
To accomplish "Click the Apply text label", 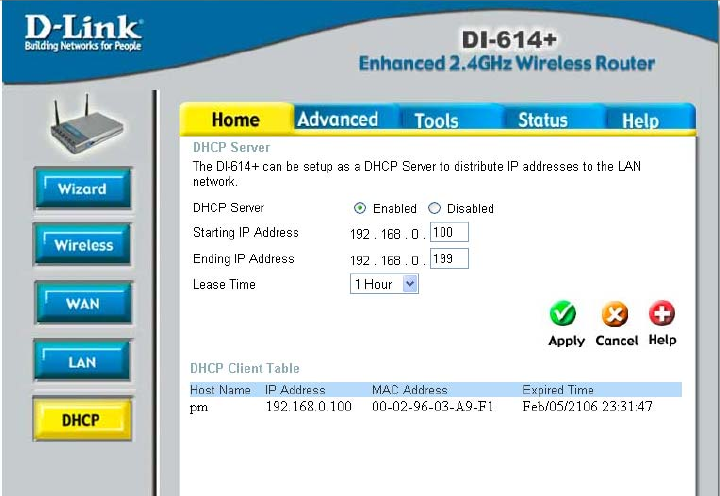I will (567, 341).
